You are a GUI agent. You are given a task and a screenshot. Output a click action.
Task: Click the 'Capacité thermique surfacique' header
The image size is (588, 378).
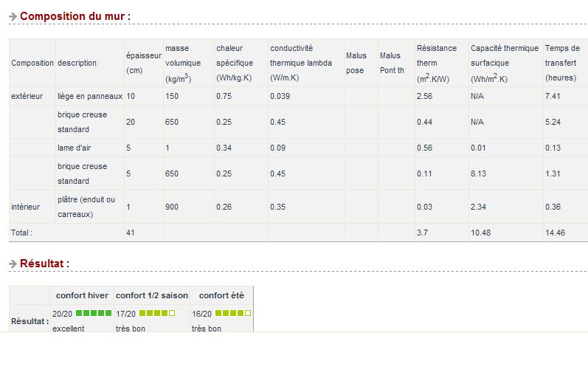(506, 63)
